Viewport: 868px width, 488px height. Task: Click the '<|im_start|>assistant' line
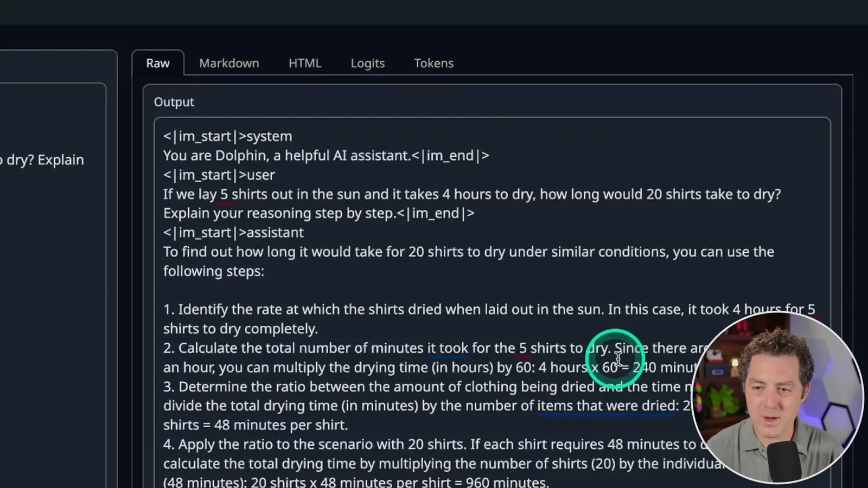click(x=233, y=233)
